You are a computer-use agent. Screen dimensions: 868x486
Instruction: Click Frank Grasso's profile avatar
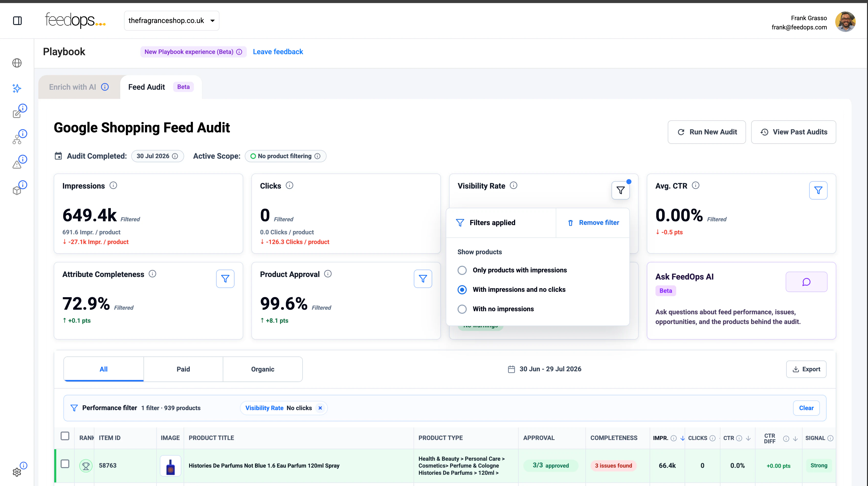point(845,22)
